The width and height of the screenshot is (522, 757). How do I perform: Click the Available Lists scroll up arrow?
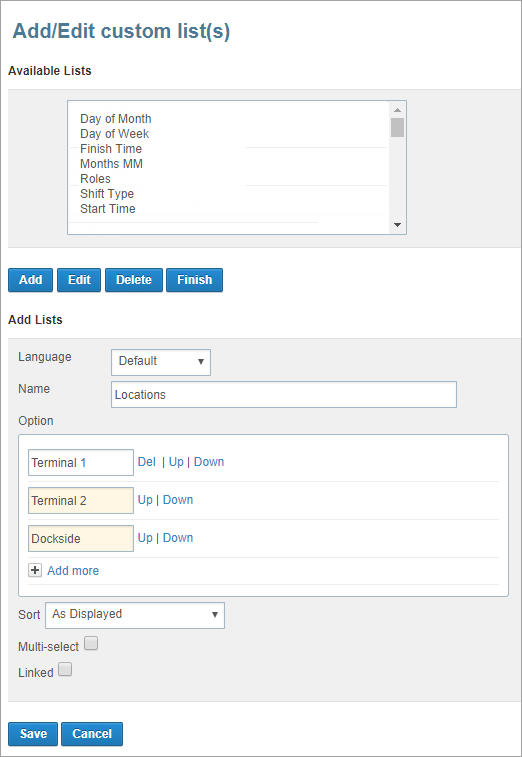[x=397, y=110]
